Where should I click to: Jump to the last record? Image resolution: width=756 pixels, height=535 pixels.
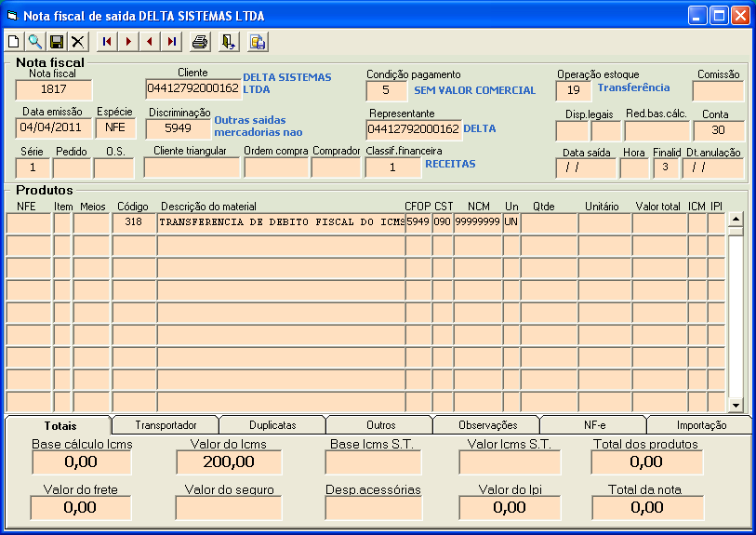point(171,42)
